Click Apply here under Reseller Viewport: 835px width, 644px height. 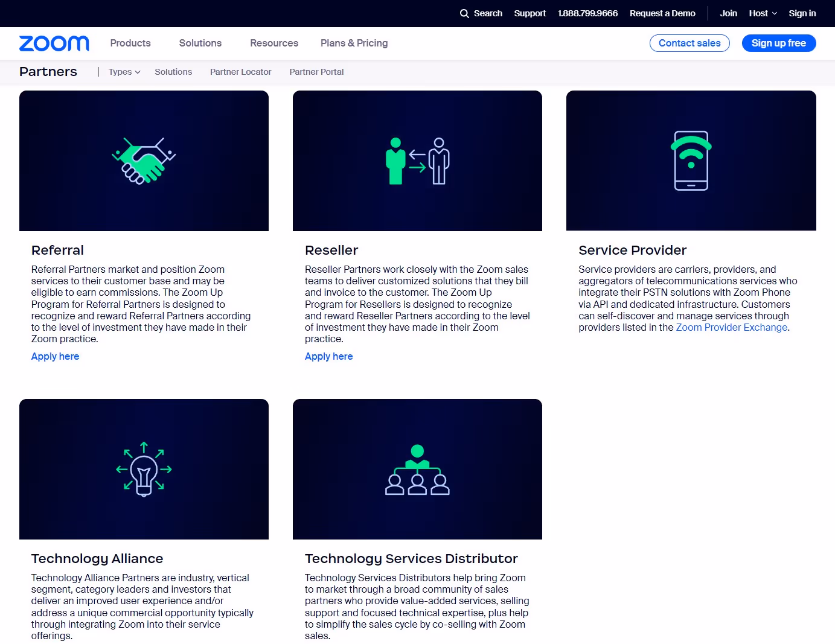(x=329, y=357)
